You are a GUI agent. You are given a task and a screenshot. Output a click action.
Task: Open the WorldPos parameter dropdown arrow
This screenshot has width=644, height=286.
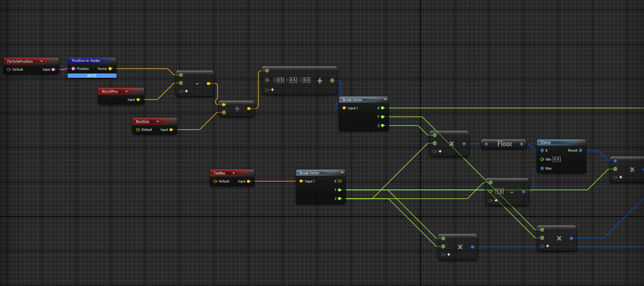(x=127, y=91)
